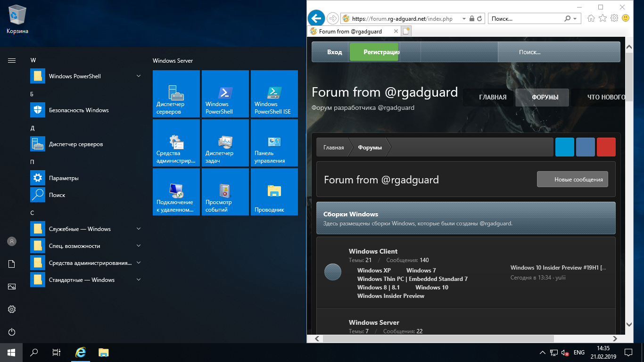Open Параметры from the app list
Viewport: 644px width, 362px height.
(x=87, y=178)
